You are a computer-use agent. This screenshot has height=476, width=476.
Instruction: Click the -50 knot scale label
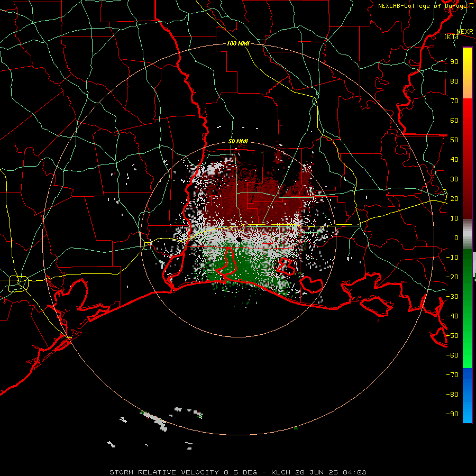[x=452, y=336]
